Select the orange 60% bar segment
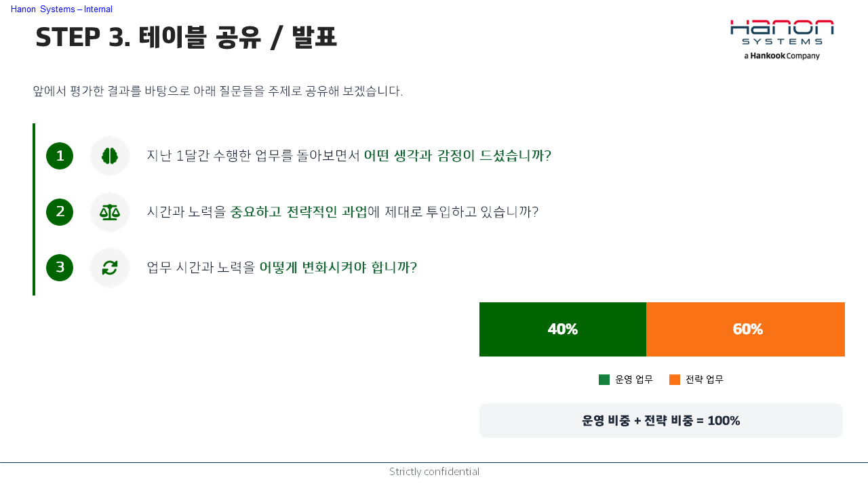Viewport: 868px width, 488px height. click(x=745, y=329)
